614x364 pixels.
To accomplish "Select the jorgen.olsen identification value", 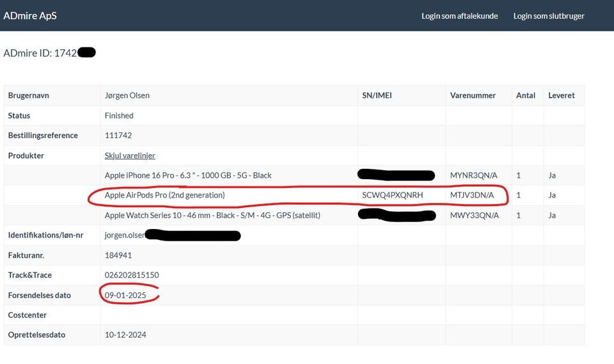I will point(125,235).
